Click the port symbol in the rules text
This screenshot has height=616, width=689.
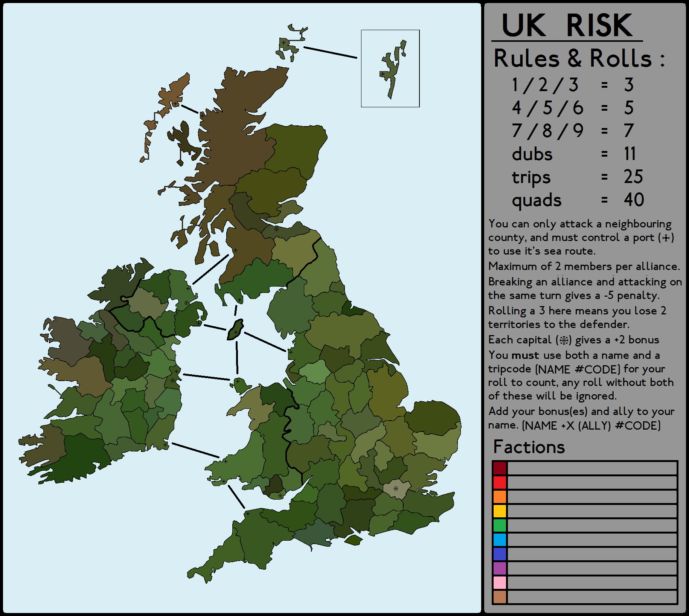(x=666, y=238)
